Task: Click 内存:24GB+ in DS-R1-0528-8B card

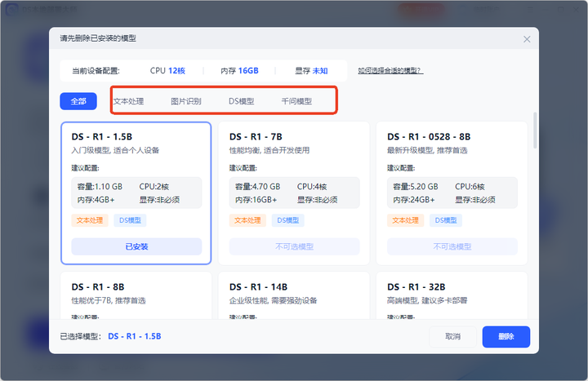Action: pyautogui.click(x=414, y=200)
